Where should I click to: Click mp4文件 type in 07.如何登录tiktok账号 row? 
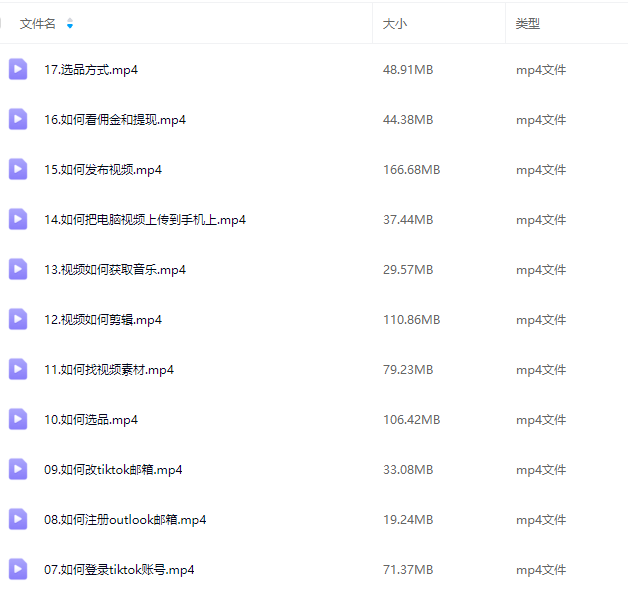541,570
